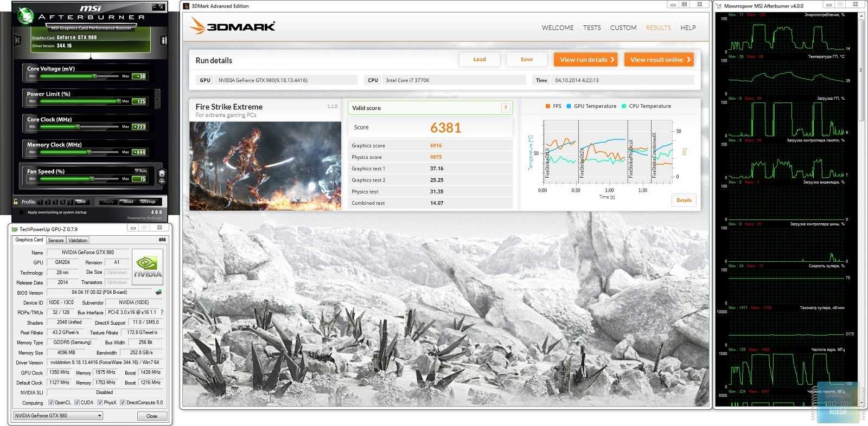The width and height of the screenshot is (868, 426).
Task: Click the Afterburner info 'i' side button
Action: (x=164, y=40)
